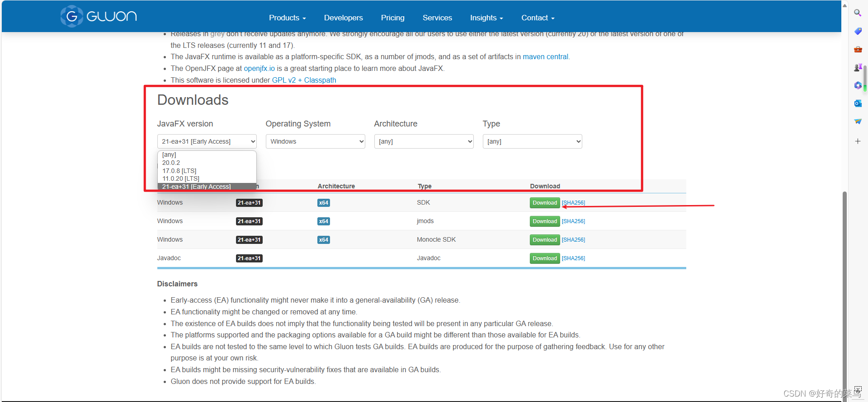Open the SHA256 link for the jmods row

point(573,221)
